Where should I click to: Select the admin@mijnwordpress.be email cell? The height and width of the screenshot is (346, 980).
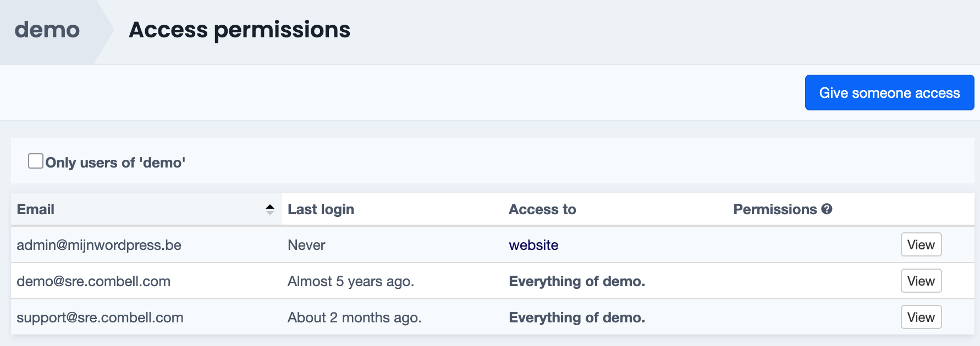[99, 245]
